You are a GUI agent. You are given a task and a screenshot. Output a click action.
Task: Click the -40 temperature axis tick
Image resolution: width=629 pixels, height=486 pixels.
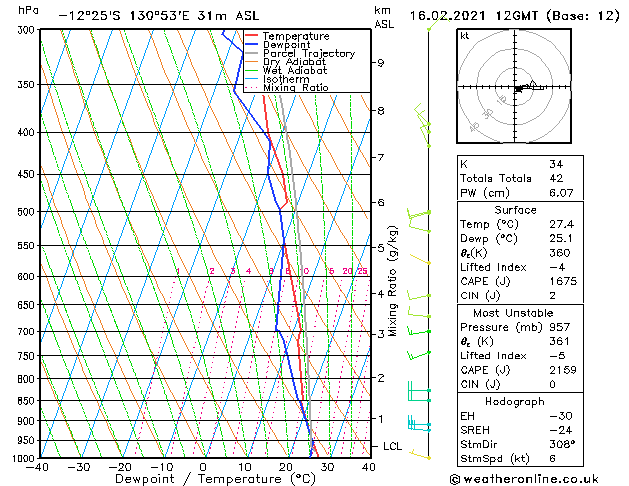pos(37,468)
